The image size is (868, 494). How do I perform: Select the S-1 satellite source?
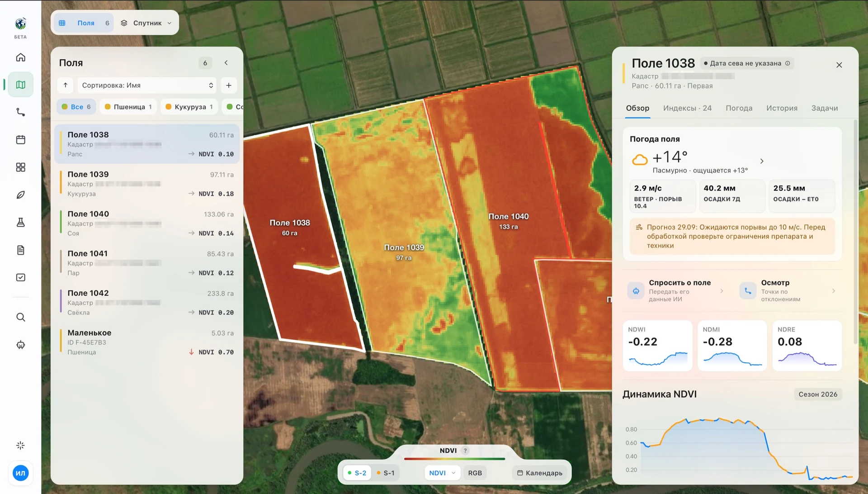coord(385,473)
